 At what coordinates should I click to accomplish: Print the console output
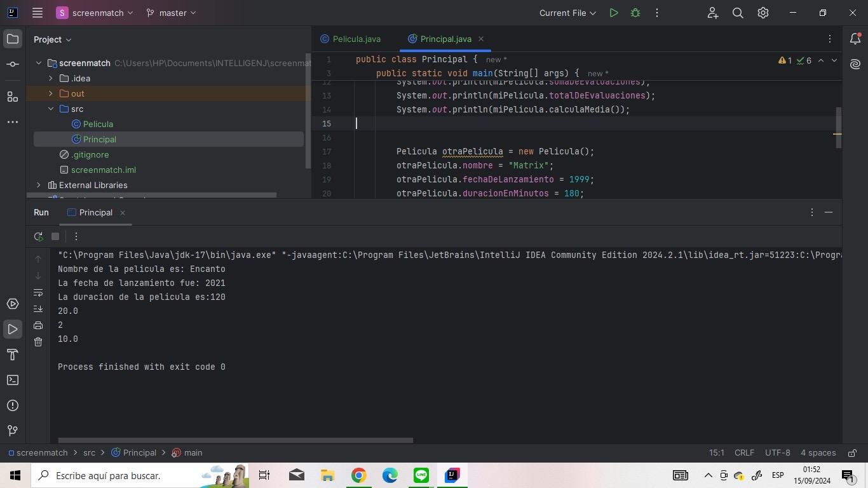pyautogui.click(x=38, y=325)
